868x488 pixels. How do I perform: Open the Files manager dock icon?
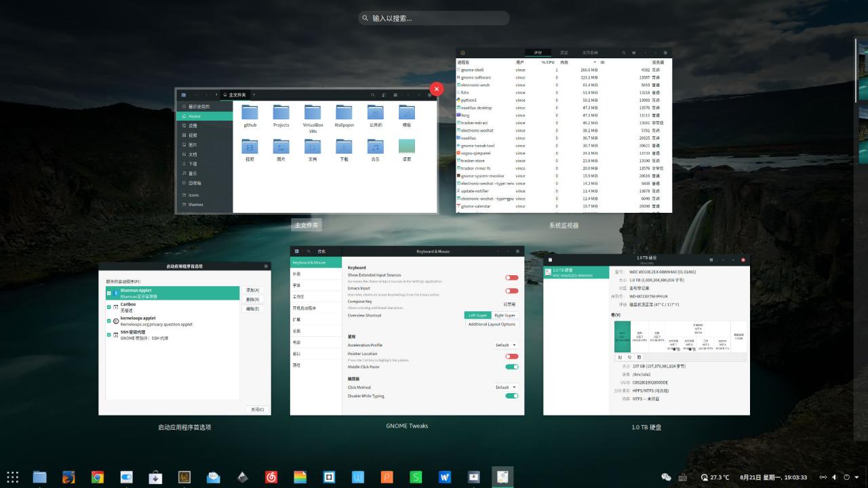pyautogui.click(x=39, y=477)
